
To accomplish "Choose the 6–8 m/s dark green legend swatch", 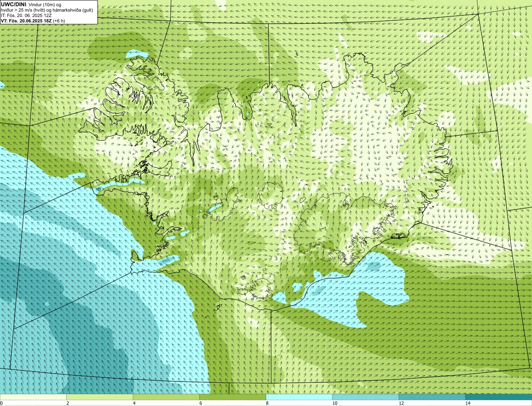I will click(x=233, y=397).
